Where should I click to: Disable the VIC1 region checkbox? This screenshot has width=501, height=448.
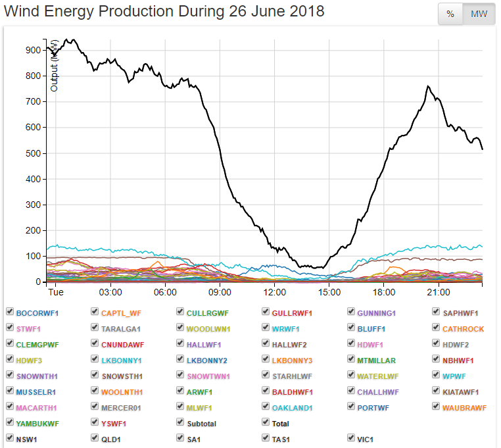(x=351, y=437)
